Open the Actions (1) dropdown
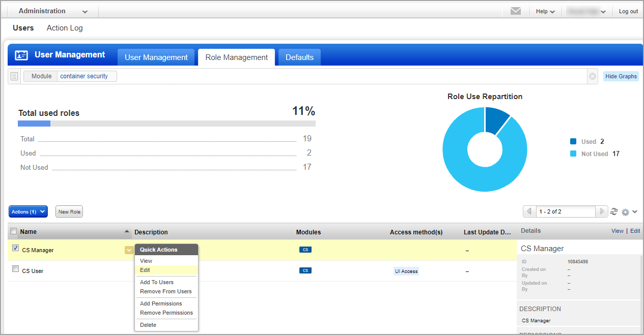The height and width of the screenshot is (335, 644). 27,211
